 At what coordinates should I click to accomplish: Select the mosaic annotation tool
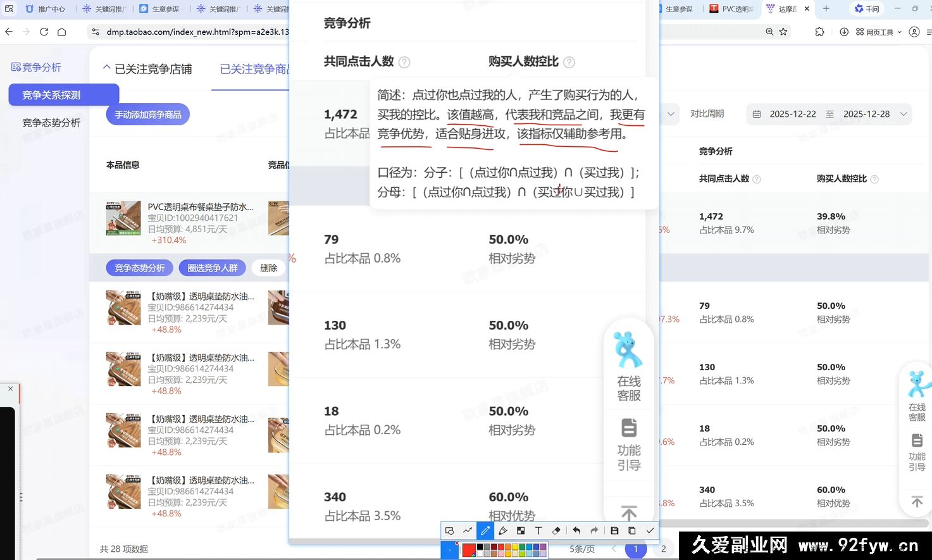(x=520, y=530)
